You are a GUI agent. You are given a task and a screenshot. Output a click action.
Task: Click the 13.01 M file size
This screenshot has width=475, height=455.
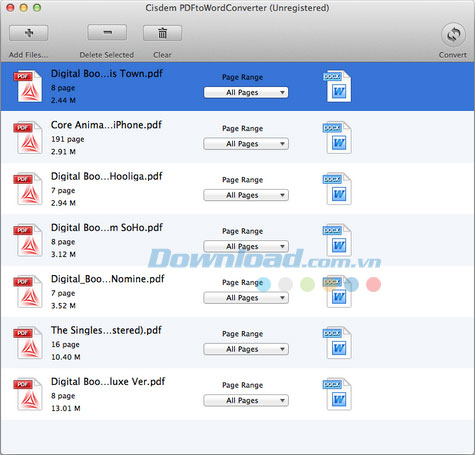(x=66, y=408)
